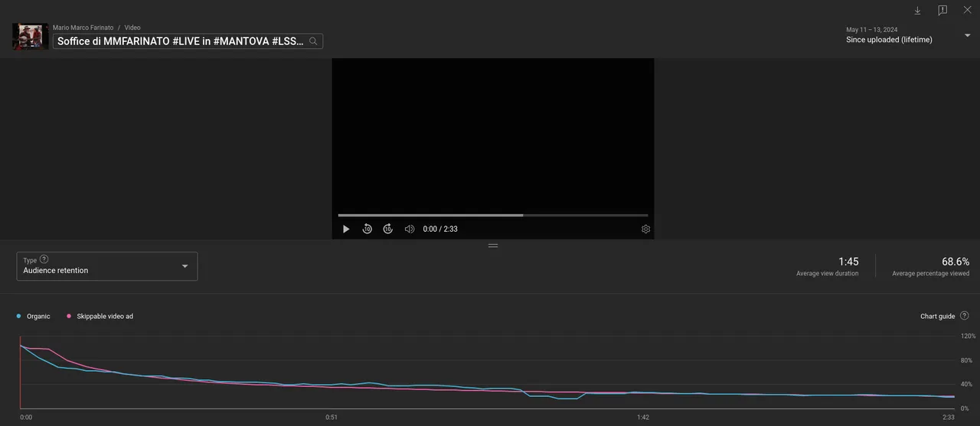The height and width of the screenshot is (426, 980).
Task: Open the date range dropdown
Action: (967, 35)
